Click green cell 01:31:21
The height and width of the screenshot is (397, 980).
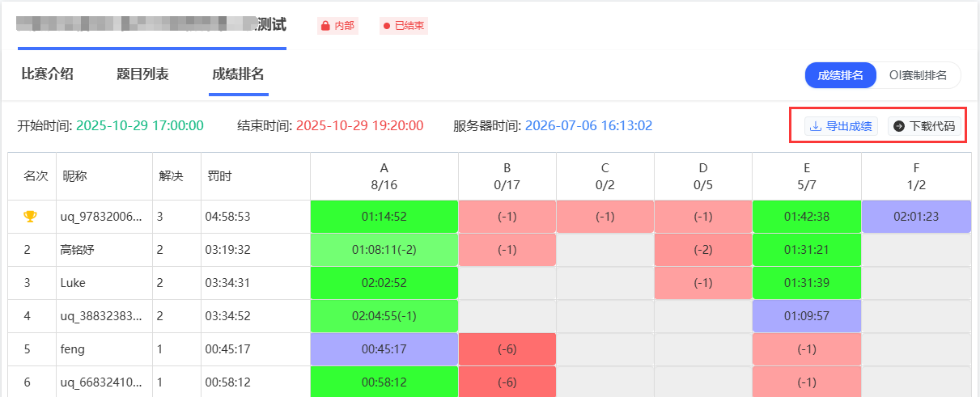pyautogui.click(x=807, y=250)
